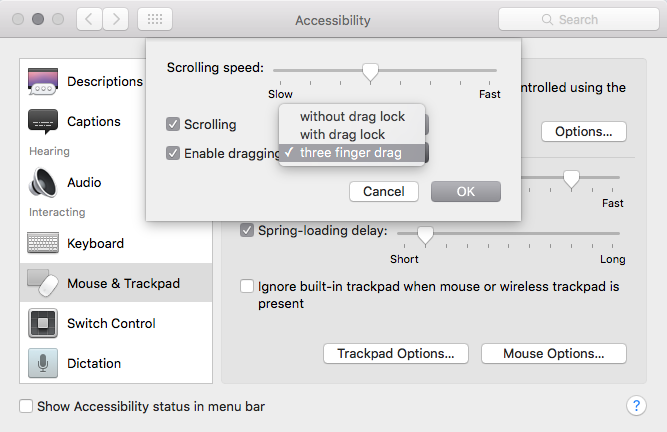Click the Mouse & Trackpad icon

pos(43,282)
